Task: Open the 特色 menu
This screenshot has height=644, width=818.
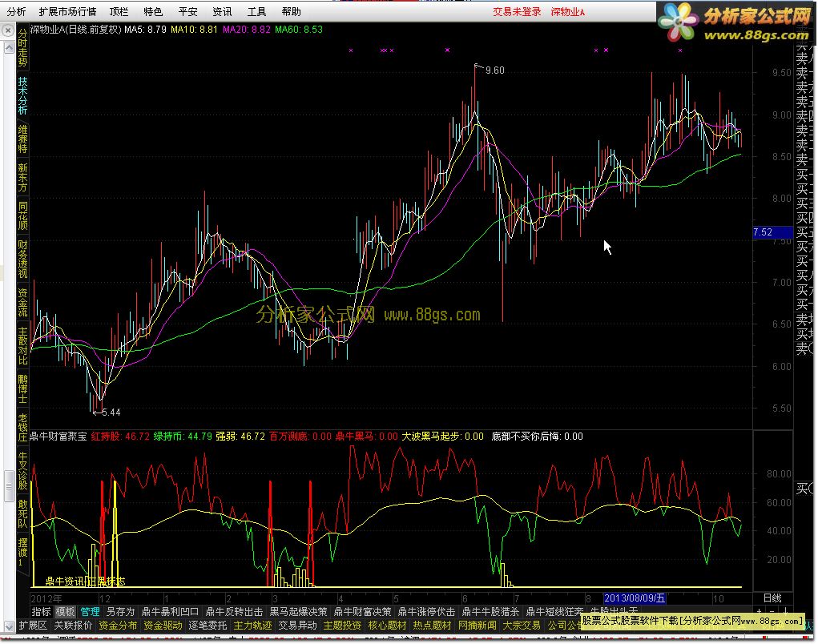Action: (x=153, y=11)
